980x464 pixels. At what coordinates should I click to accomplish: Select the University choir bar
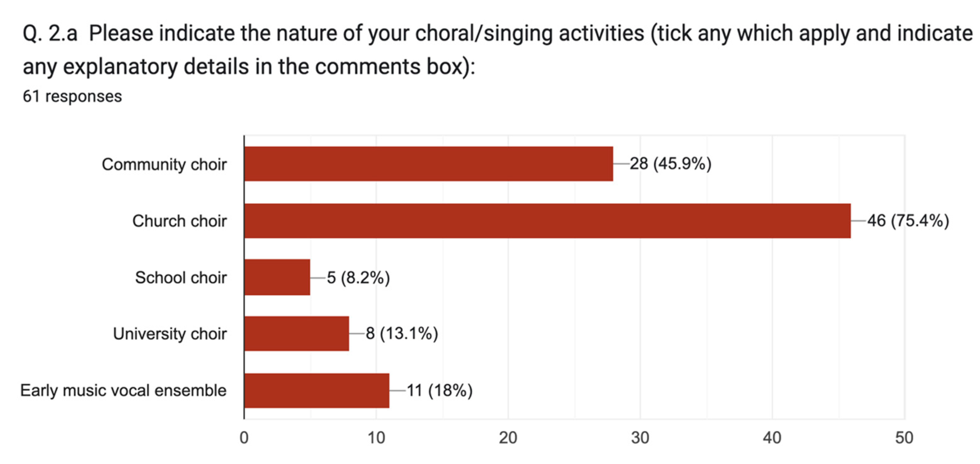coord(296,333)
